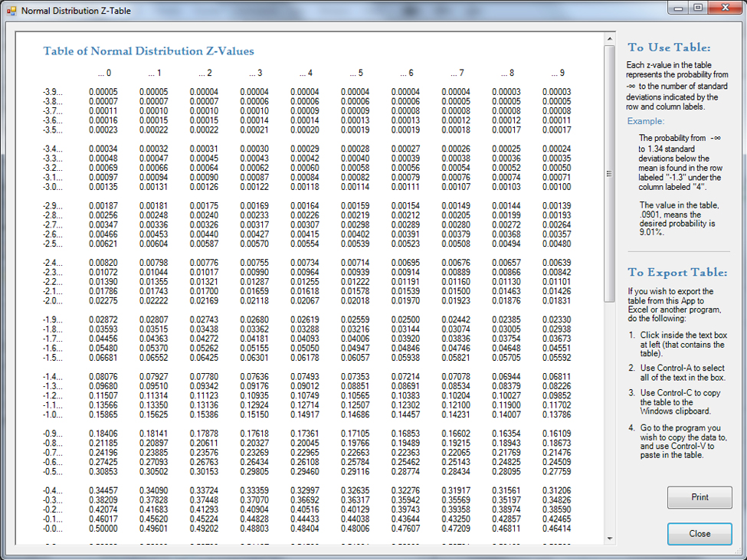Click the value 0.21185
Viewport: 747px width, 560px height.
[103, 444]
